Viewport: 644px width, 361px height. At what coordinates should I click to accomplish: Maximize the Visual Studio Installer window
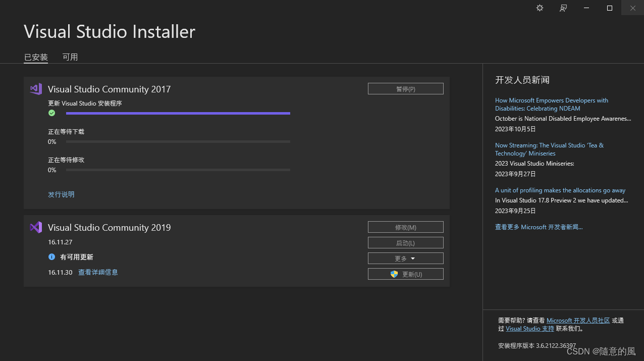(610, 8)
